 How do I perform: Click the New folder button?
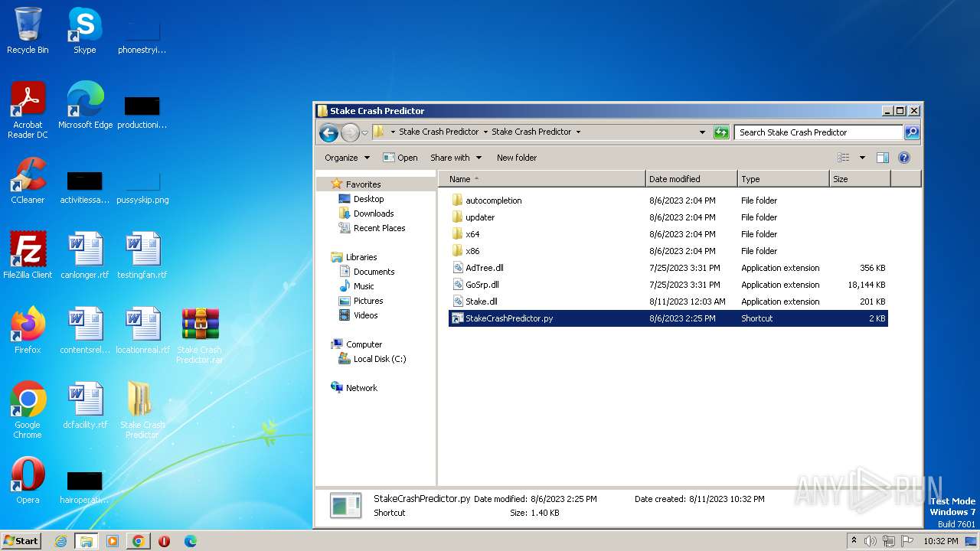517,158
